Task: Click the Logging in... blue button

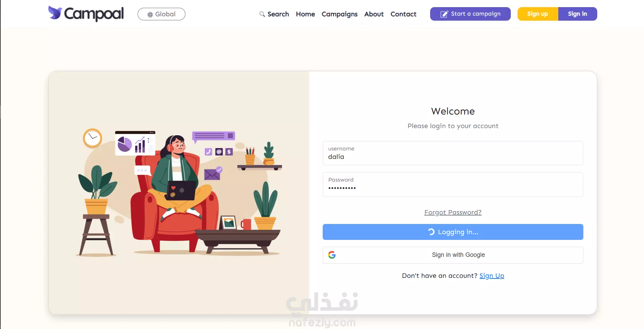Action: (453, 232)
